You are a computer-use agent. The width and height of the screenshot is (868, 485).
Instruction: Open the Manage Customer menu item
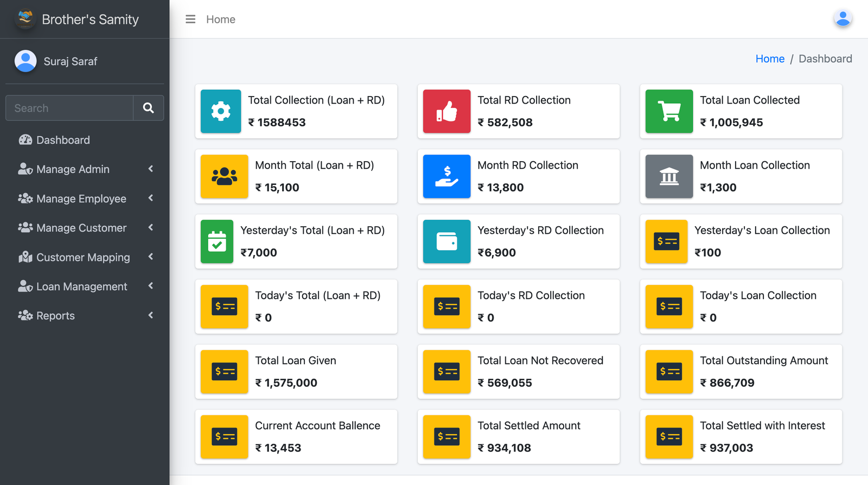pos(85,228)
